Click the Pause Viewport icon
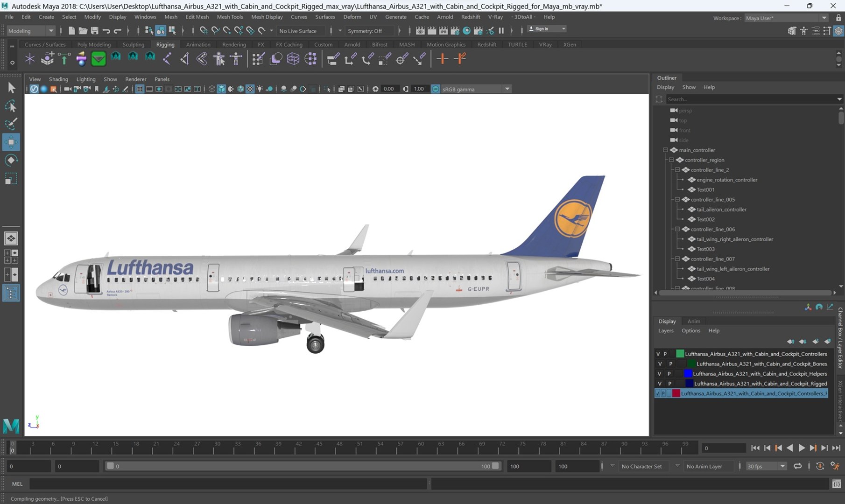This screenshot has height=504, width=845. (x=501, y=31)
